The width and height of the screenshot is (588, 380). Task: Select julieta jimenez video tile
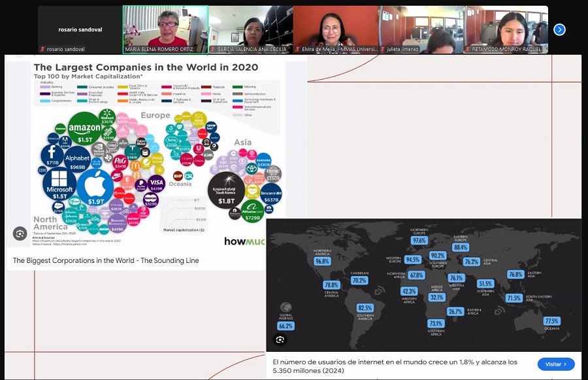pyautogui.click(x=421, y=27)
